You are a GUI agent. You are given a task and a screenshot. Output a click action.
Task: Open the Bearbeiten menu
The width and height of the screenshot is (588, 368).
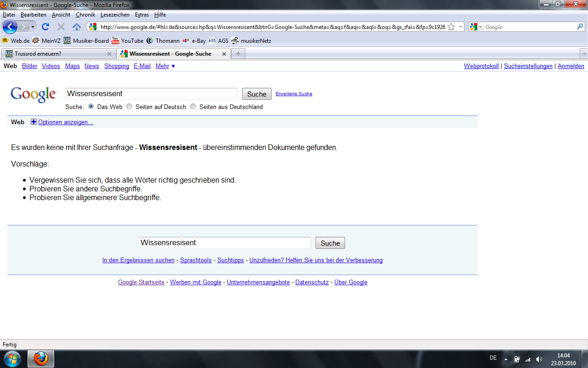coord(34,15)
